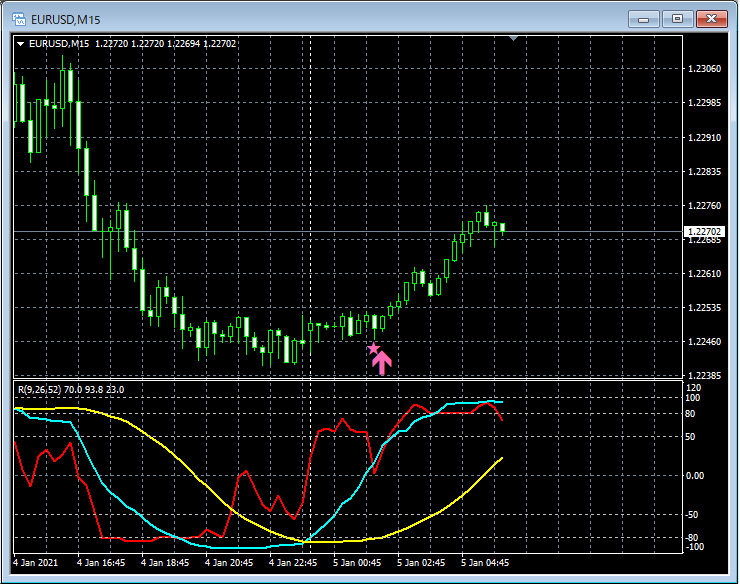Viewport: 740px width, 584px height.
Task: Click the gray chart shift triangle marker
Action: pyautogui.click(x=514, y=39)
